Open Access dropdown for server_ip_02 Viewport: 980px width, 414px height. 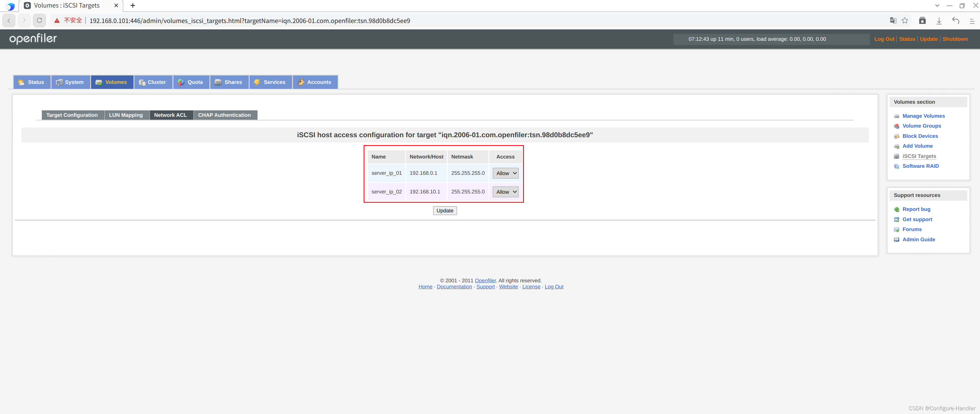tap(505, 192)
